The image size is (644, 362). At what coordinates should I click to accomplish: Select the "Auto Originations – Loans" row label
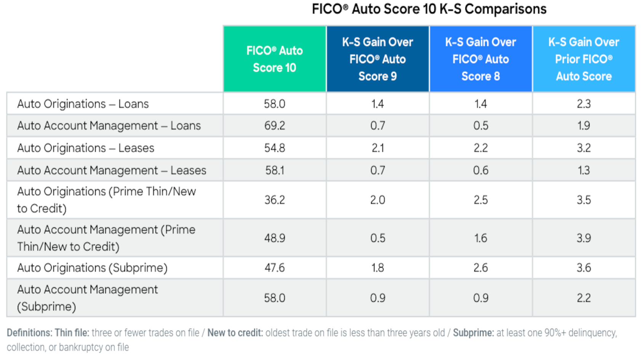tap(83, 104)
